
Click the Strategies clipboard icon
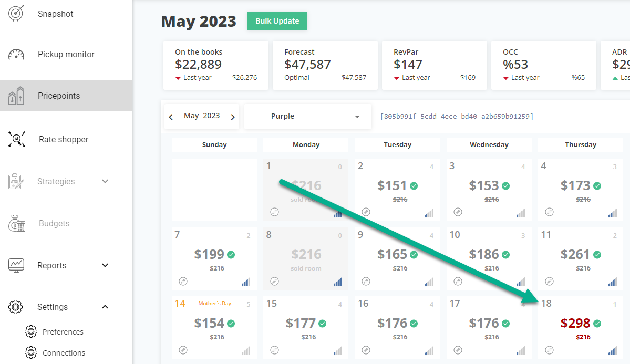(16, 181)
